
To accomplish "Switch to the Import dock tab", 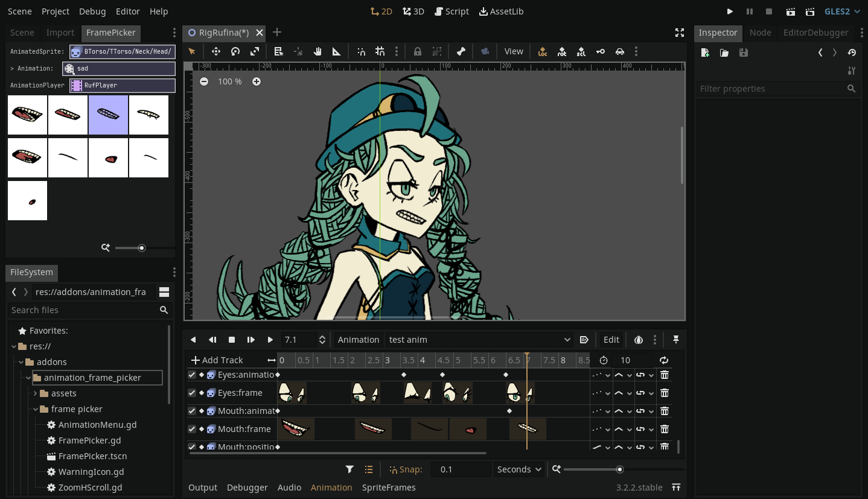I will pyautogui.click(x=60, y=33).
